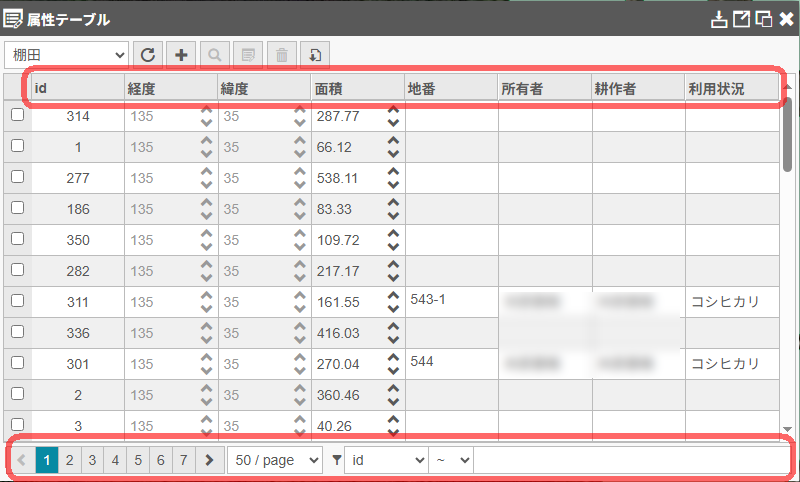Click the trash delete icon

282,55
